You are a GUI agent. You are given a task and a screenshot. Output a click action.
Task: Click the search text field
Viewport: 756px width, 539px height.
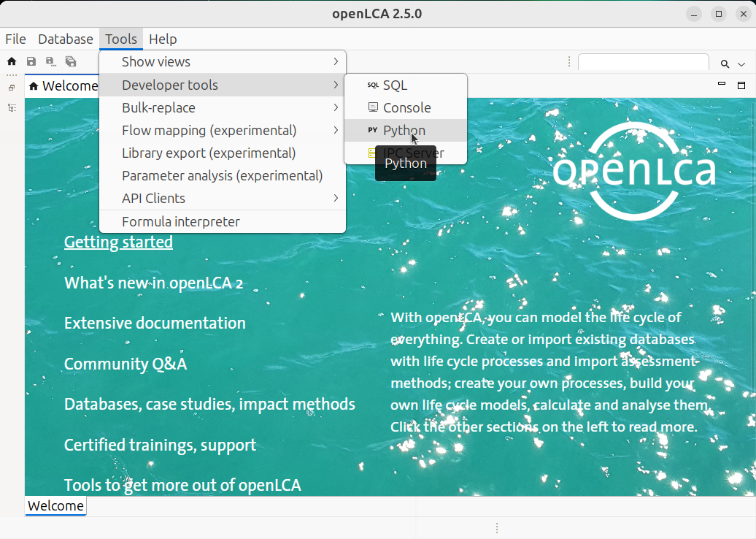pyautogui.click(x=643, y=62)
